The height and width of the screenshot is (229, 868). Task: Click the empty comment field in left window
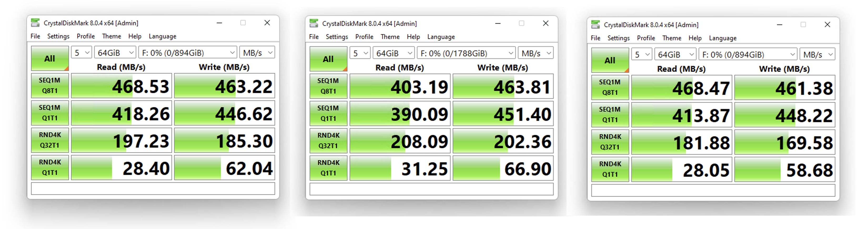tap(153, 188)
